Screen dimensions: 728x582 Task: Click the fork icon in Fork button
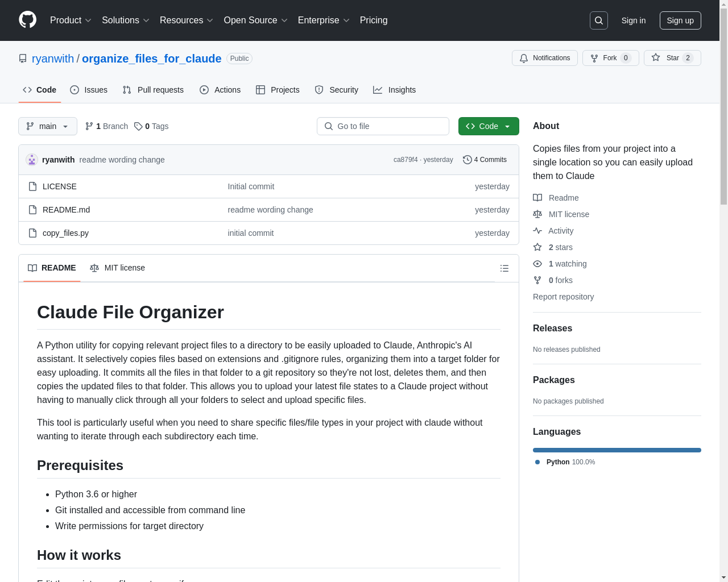coord(594,58)
